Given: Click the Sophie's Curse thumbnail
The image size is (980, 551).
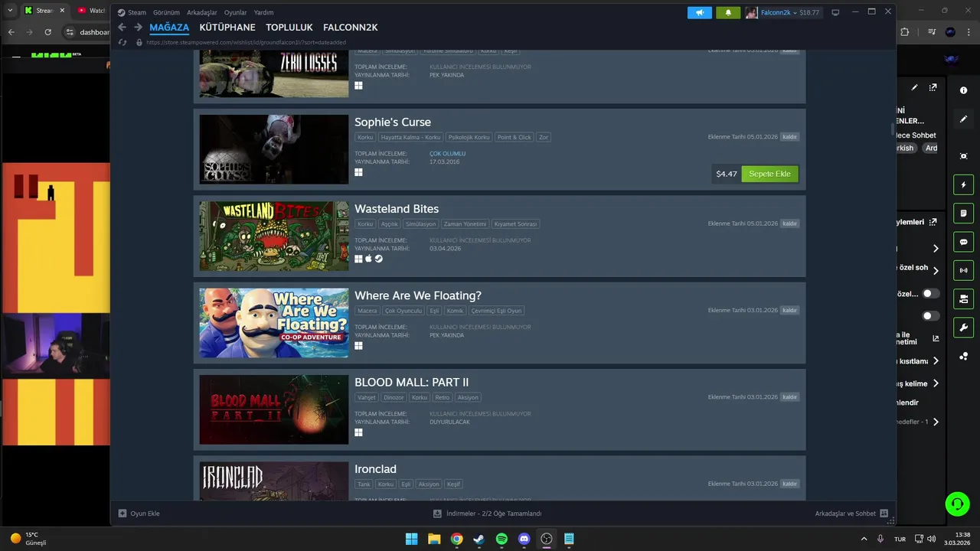Looking at the screenshot, I should pos(274,149).
